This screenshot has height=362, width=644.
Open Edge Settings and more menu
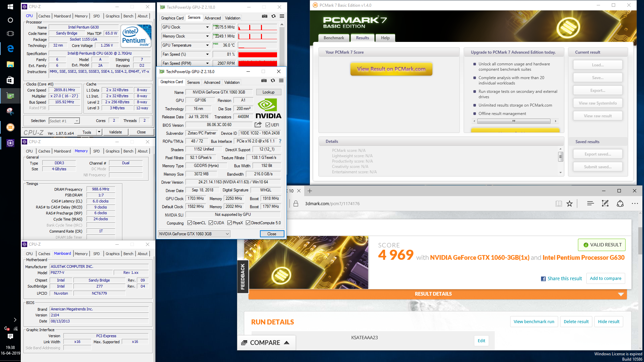(635, 203)
